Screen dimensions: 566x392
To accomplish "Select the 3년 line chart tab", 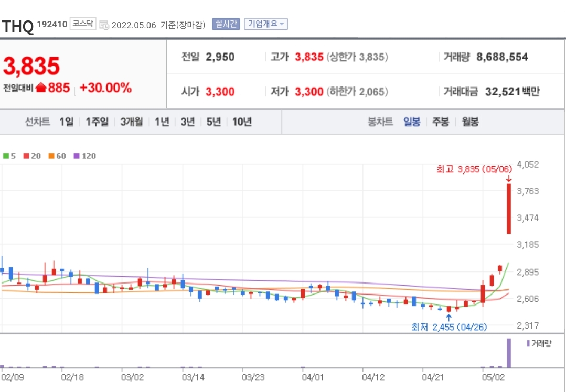I will [x=188, y=122].
